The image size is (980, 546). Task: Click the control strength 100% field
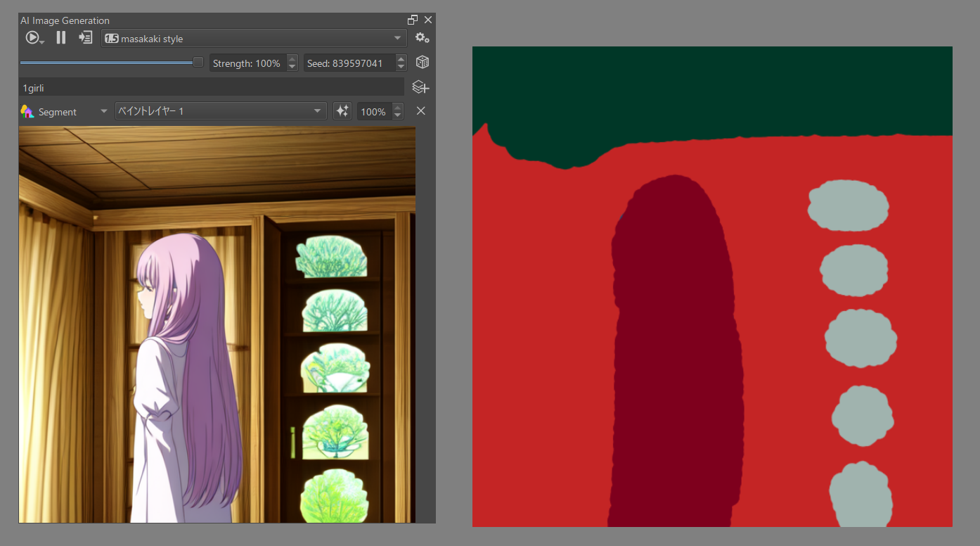point(374,112)
